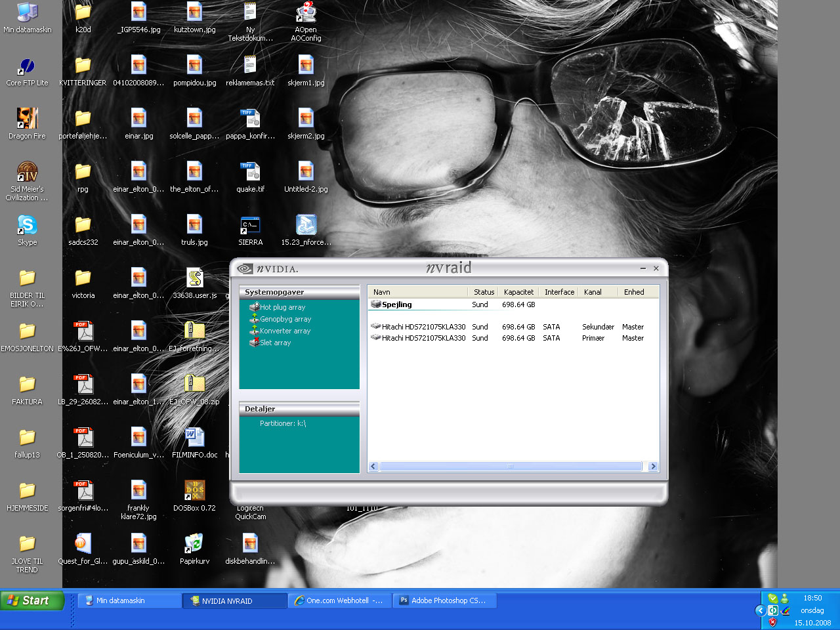Select the FILMINFO.doc Word document icon

[x=194, y=444]
